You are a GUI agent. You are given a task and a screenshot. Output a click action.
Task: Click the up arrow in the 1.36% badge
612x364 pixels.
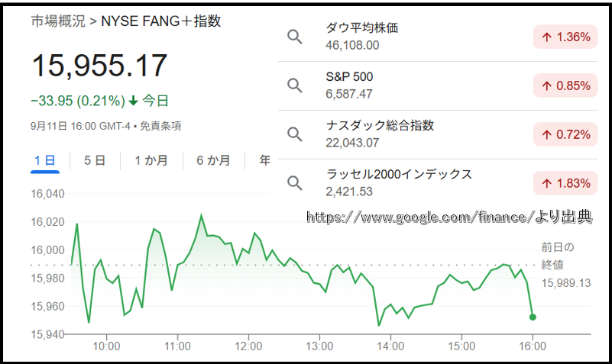tap(547, 37)
